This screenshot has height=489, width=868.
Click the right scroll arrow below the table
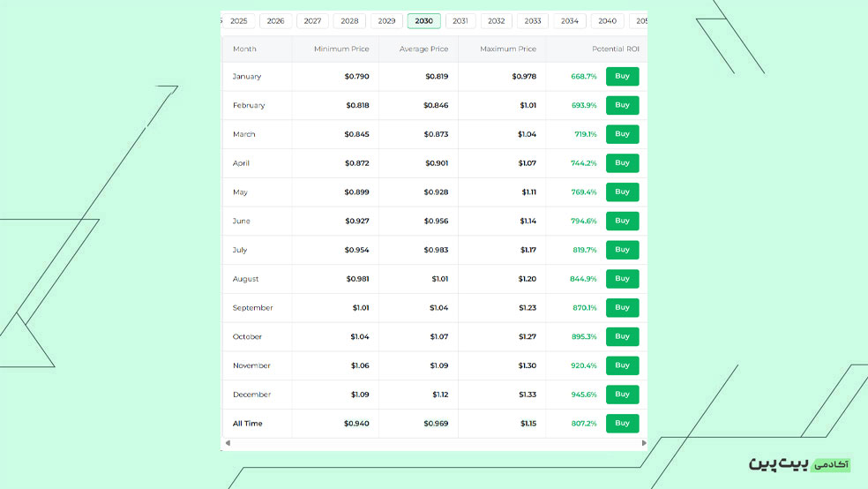point(643,443)
